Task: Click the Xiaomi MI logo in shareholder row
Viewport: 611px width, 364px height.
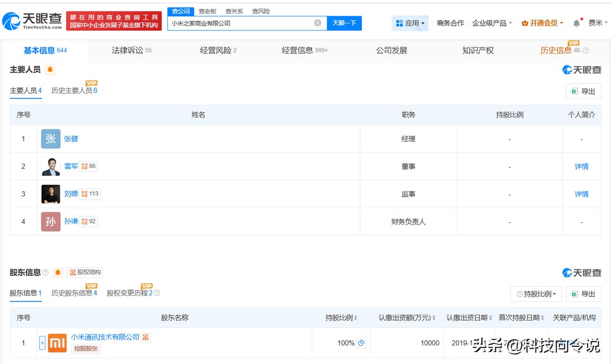Action: pyautogui.click(x=57, y=343)
